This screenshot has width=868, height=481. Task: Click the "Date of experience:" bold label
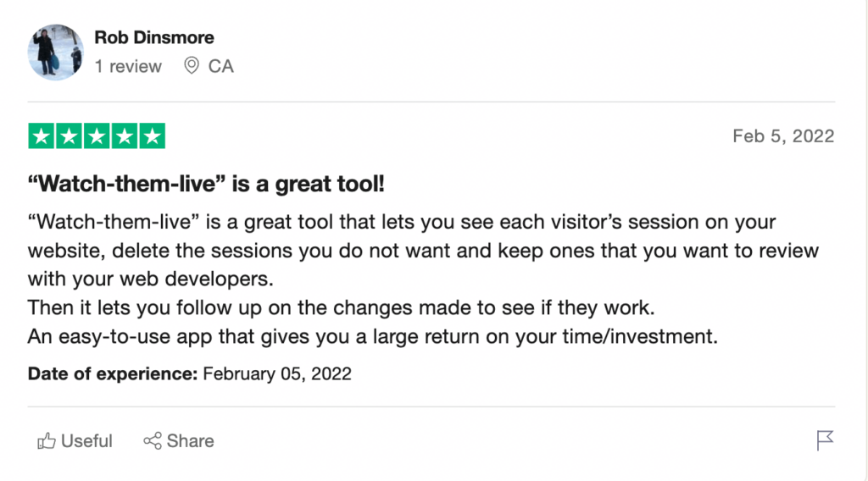point(113,373)
